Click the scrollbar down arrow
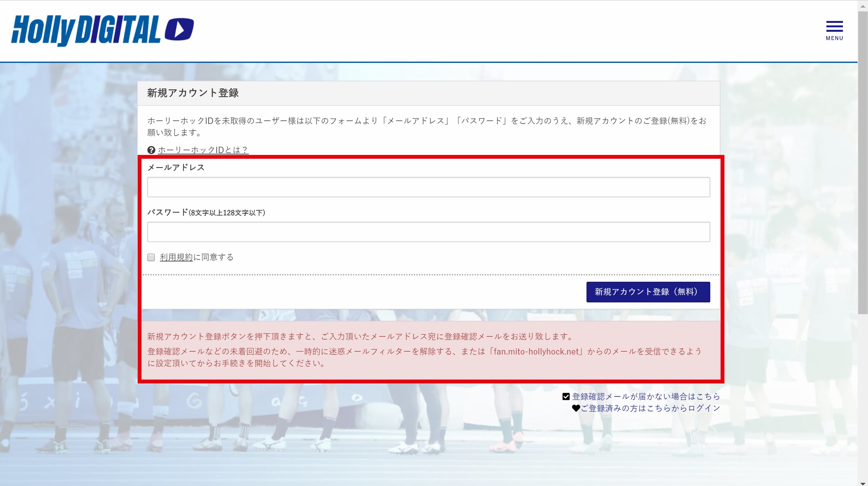Screen dimensions: 868x486 tap(863, 483)
